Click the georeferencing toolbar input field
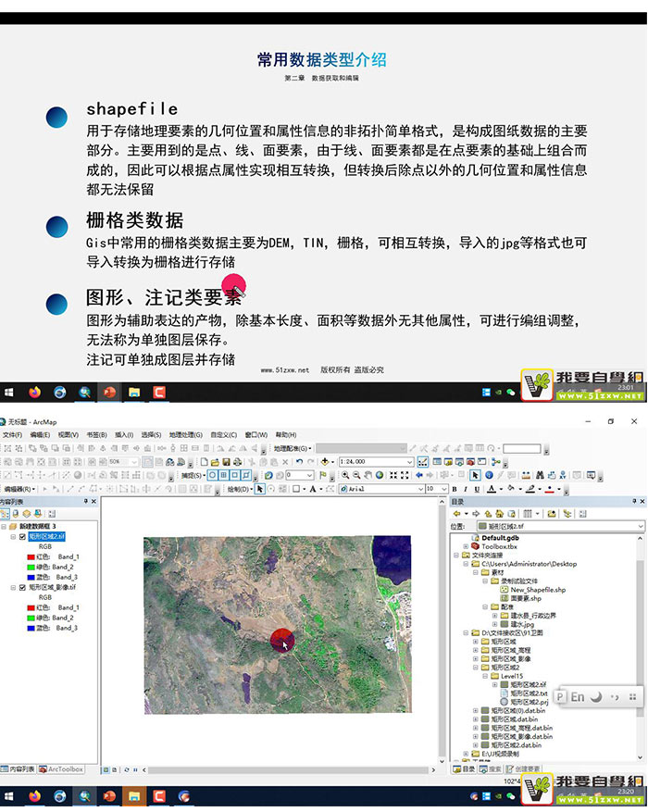 522,448
